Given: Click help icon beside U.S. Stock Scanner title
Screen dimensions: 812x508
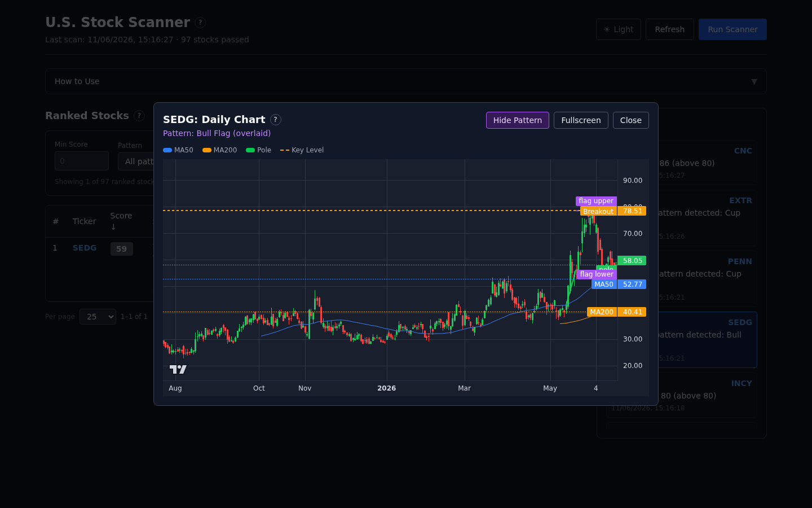Looking at the screenshot, I should point(200,23).
